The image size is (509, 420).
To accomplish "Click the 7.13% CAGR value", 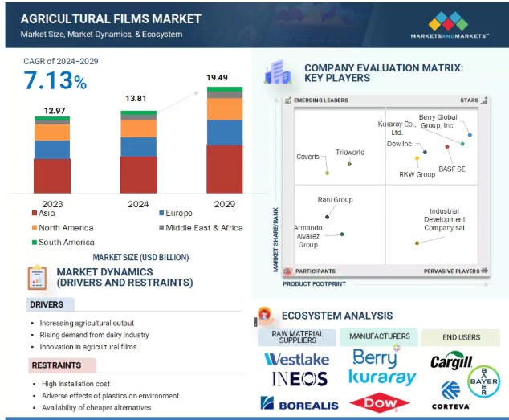I will pos(55,80).
